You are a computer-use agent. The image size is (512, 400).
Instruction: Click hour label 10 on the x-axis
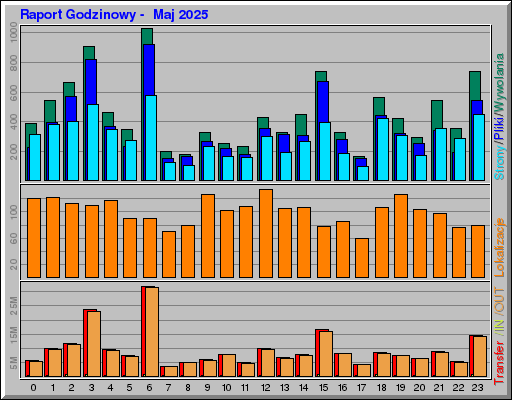[x=226, y=388]
